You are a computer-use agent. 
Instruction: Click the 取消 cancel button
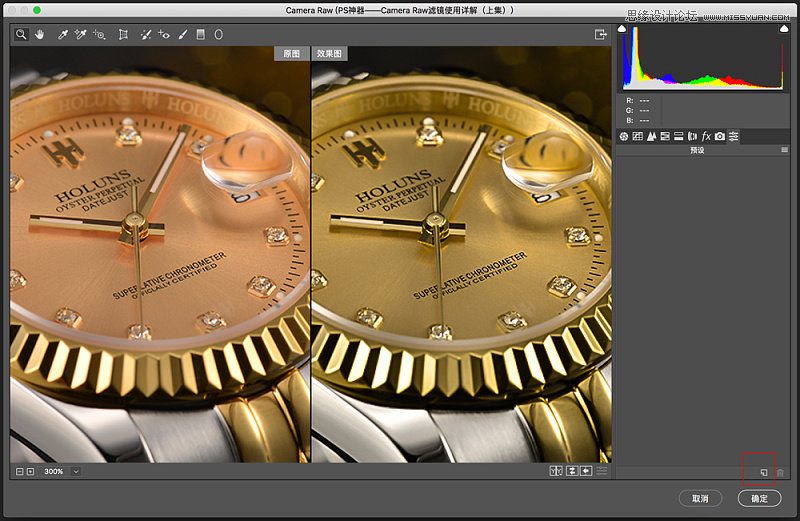coord(700,499)
